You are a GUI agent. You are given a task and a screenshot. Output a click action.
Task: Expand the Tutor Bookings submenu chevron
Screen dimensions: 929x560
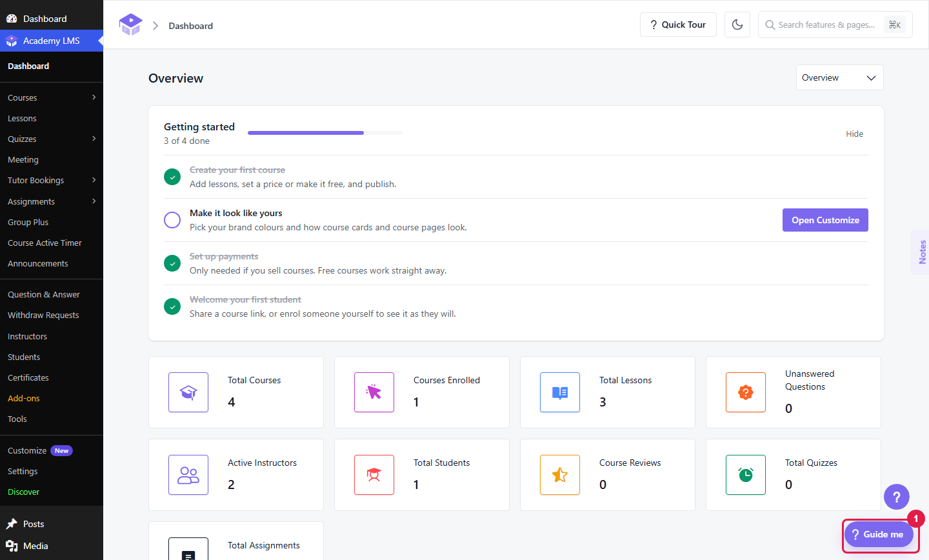[94, 180]
